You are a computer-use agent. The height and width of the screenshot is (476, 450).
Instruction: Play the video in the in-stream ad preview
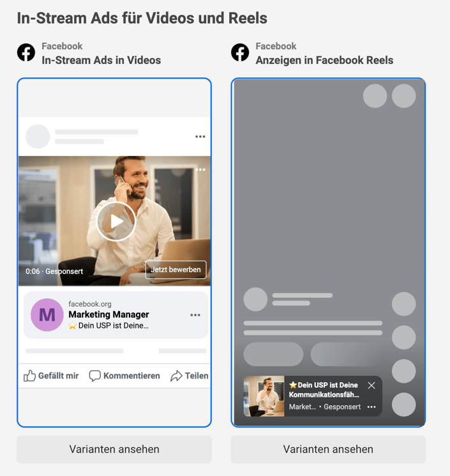pyautogui.click(x=116, y=221)
